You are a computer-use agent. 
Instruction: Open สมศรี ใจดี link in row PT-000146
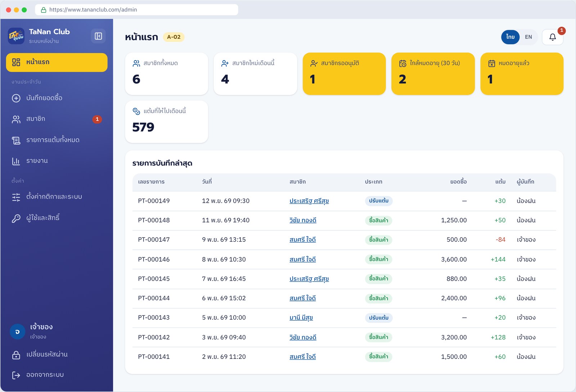point(302,260)
